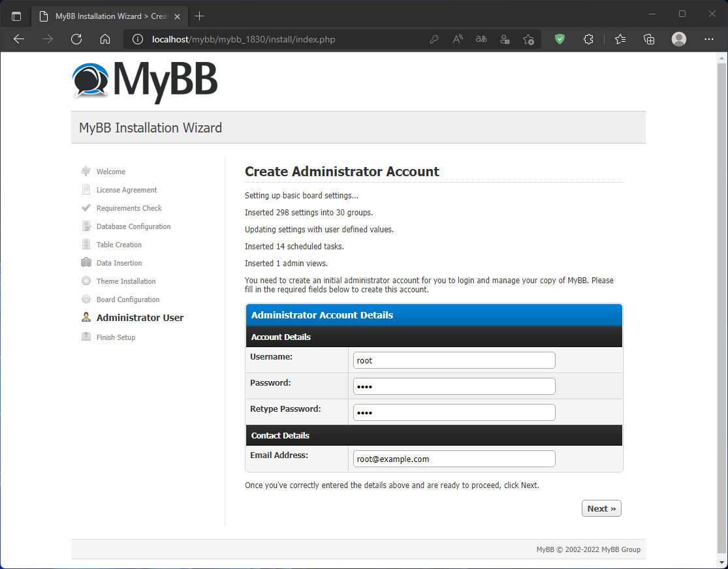Open a new tab with plus icon
The height and width of the screenshot is (569, 728).
point(200,16)
